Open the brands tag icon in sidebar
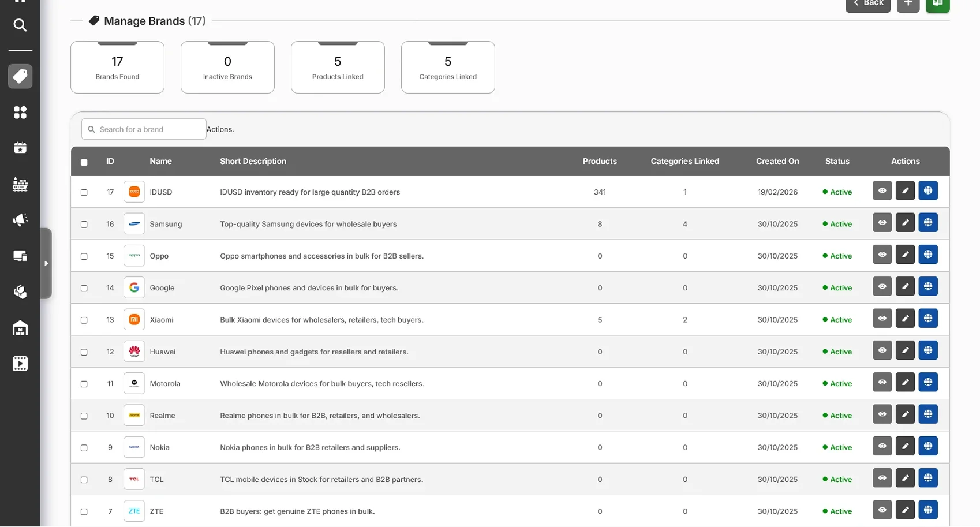 pyautogui.click(x=20, y=76)
